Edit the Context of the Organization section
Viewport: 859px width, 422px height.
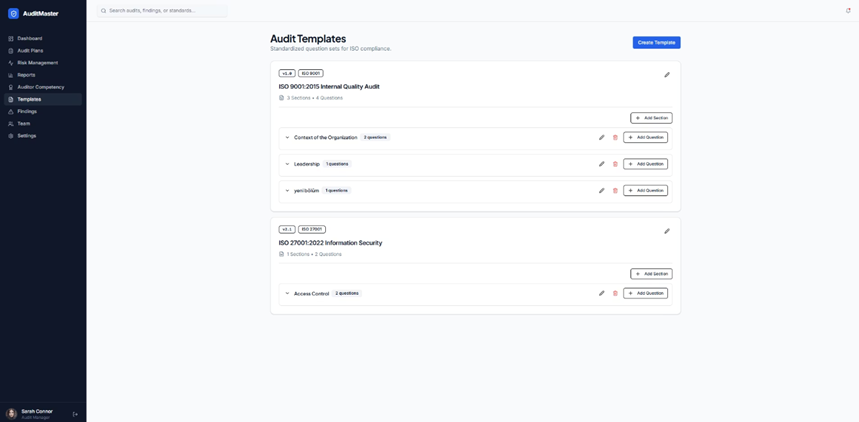(x=602, y=138)
